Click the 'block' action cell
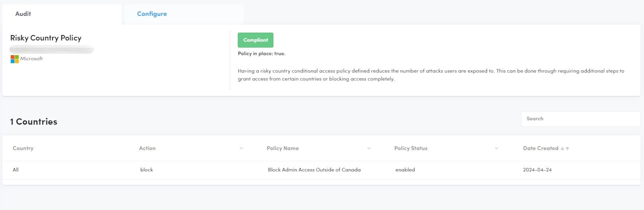This screenshot has width=644, height=210. point(146,170)
